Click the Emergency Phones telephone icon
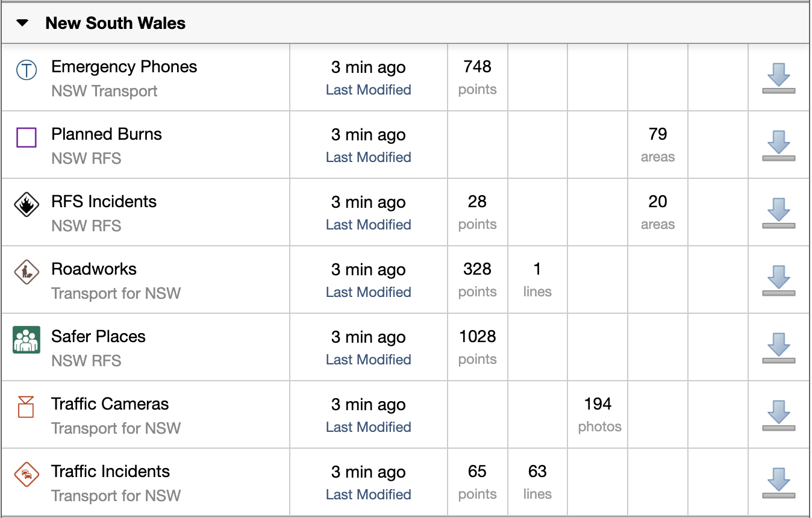This screenshot has width=812, height=518. click(27, 70)
